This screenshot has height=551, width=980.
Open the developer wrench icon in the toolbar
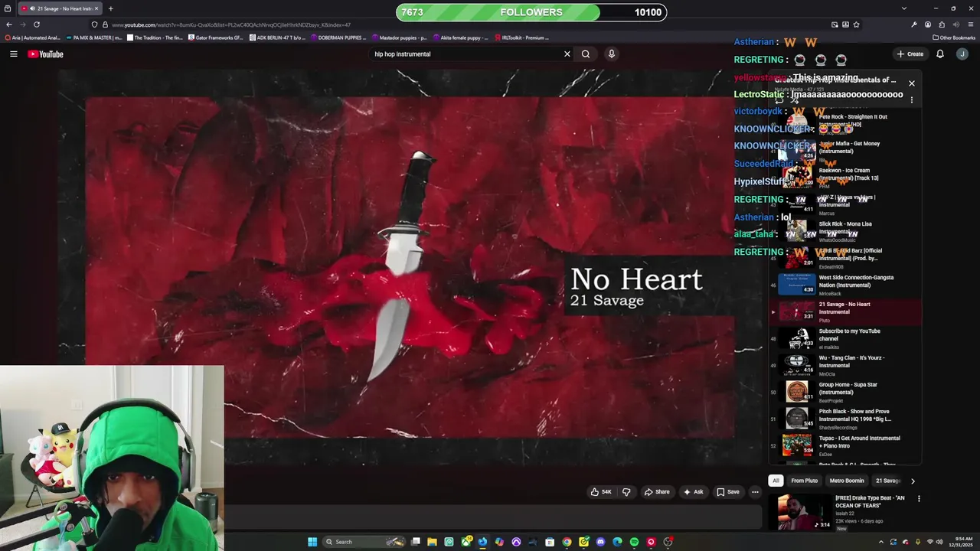point(913,24)
